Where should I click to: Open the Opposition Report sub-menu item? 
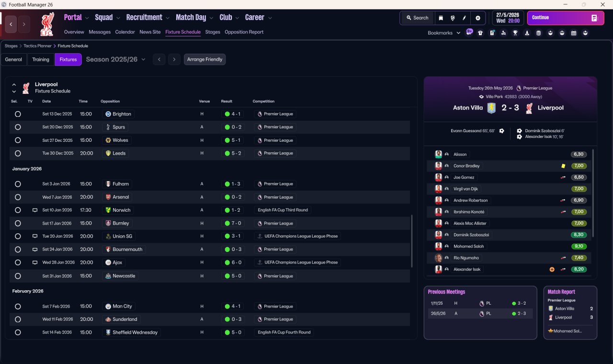click(244, 32)
